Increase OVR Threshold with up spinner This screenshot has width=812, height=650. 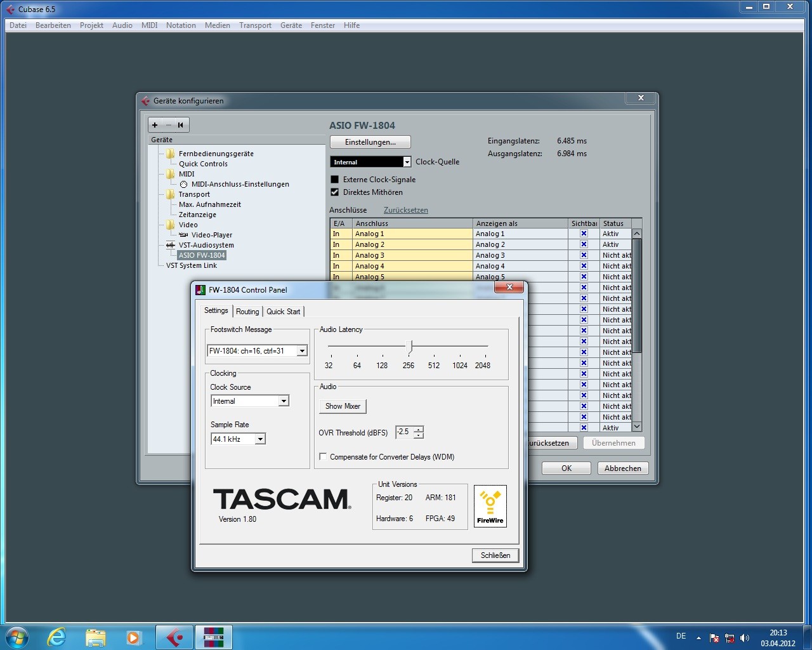(419, 429)
